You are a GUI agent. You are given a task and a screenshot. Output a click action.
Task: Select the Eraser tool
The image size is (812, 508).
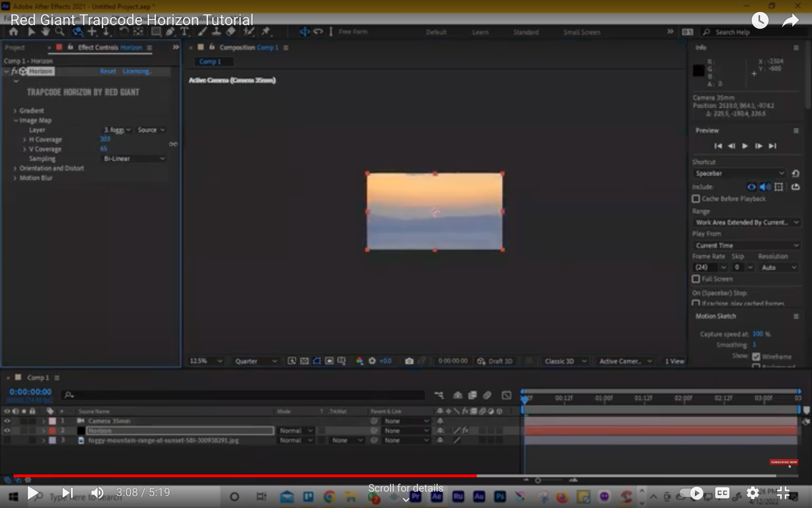tap(231, 31)
